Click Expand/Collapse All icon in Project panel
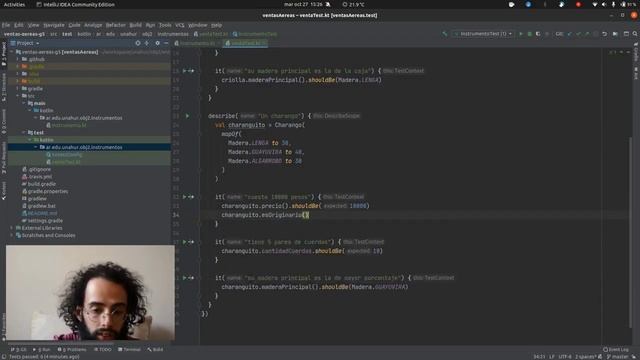The image size is (640, 360). (x=147, y=43)
